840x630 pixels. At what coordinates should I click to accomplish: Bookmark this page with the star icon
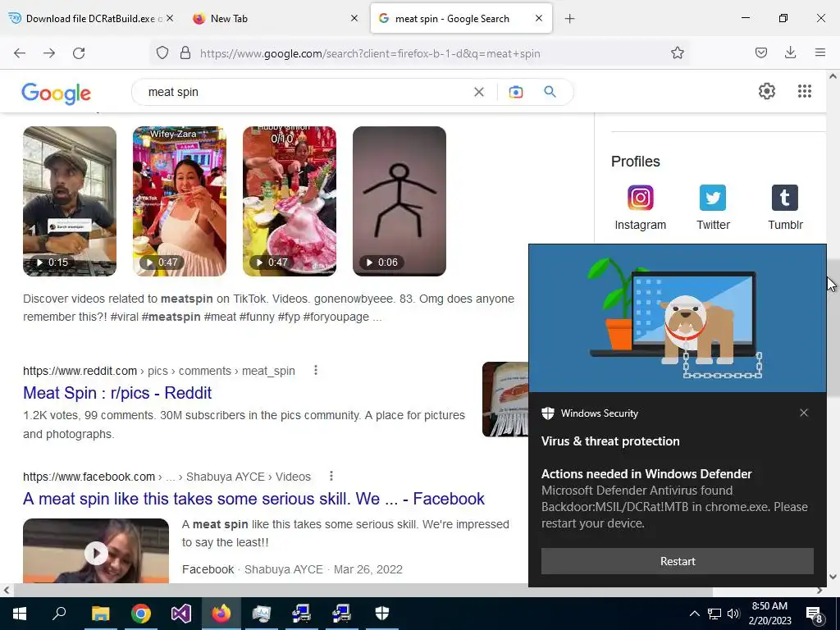677,53
